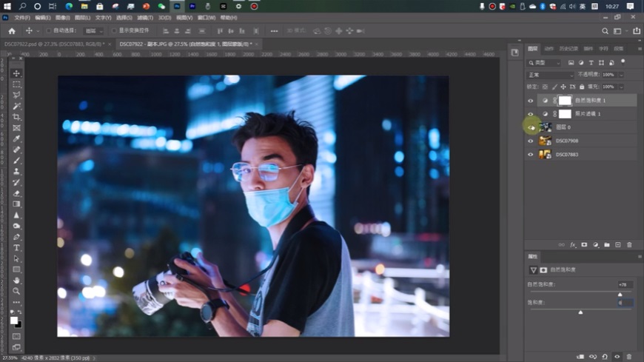Select the Move tool in the tools panel
644x362 pixels.
pyautogui.click(x=16, y=73)
